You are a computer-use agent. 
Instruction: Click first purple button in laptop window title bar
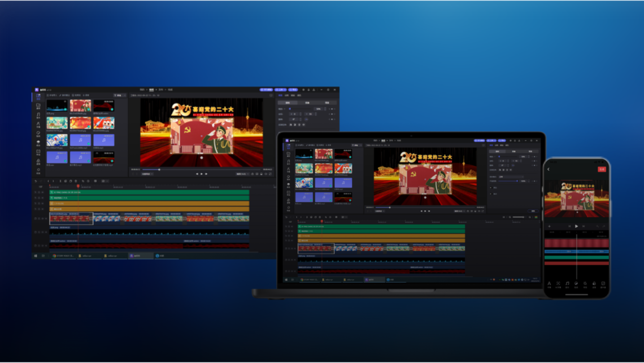click(x=479, y=141)
